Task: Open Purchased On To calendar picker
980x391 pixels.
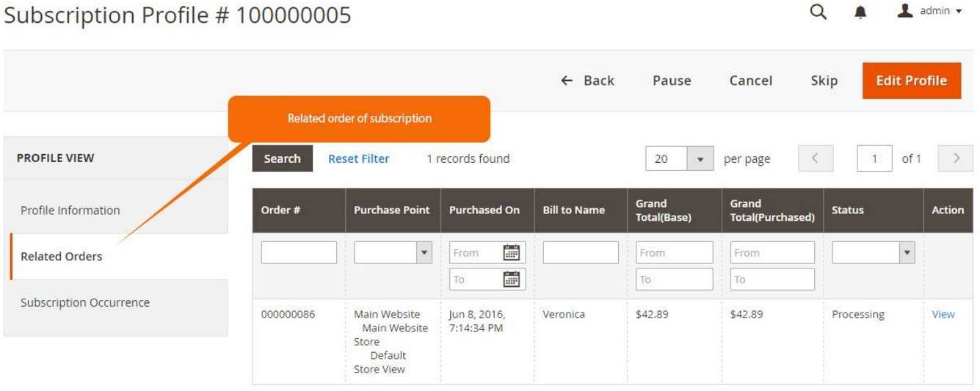Action: [x=511, y=279]
